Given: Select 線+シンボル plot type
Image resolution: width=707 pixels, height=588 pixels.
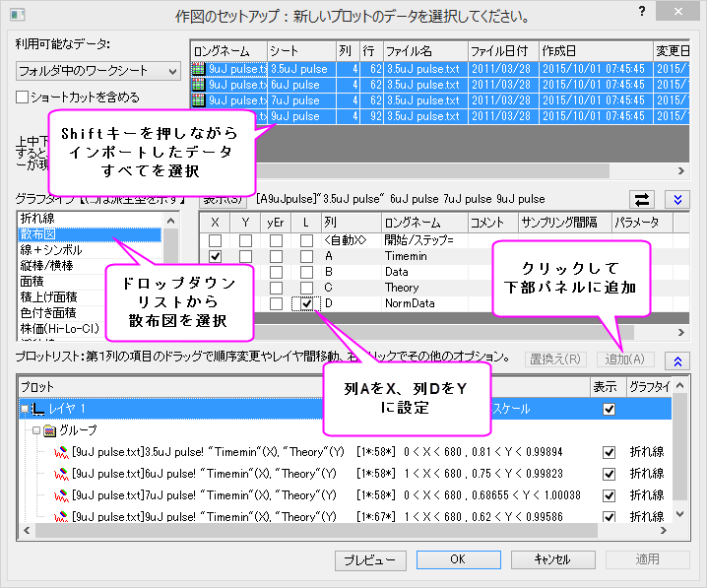Looking at the screenshot, I should coord(91,250).
